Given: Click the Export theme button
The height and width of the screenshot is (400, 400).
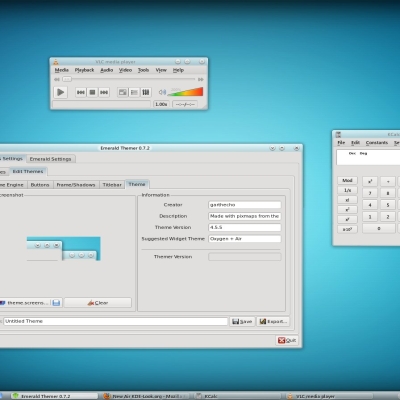Looking at the screenshot, I should (273, 321).
